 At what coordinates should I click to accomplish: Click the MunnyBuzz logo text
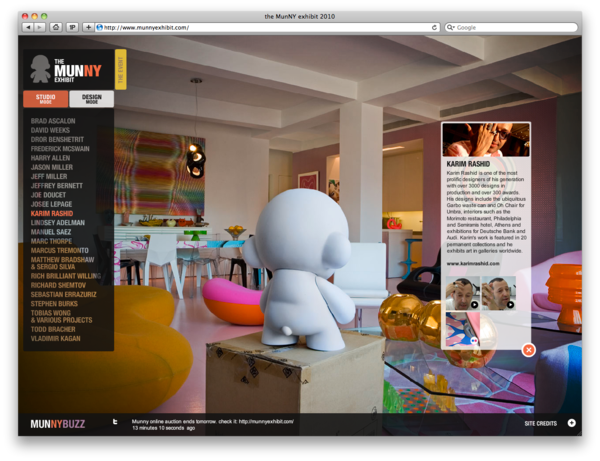click(x=58, y=424)
